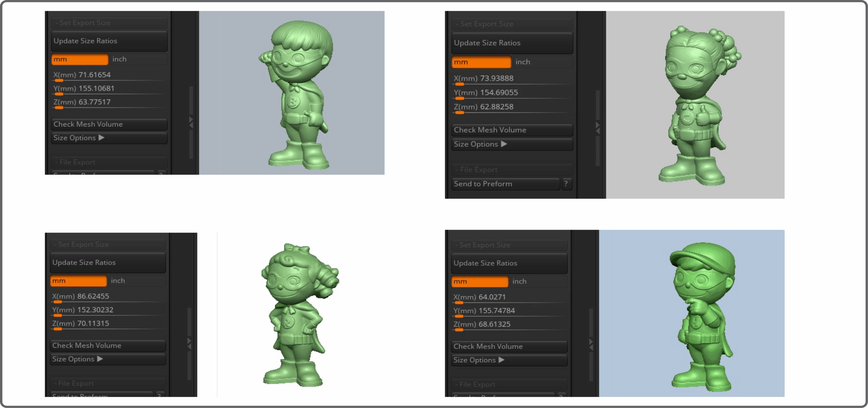Image resolution: width=868 pixels, height=408 pixels.
Task: Click divider arrows in the panel with X 71.61654
Action: [x=191, y=123]
